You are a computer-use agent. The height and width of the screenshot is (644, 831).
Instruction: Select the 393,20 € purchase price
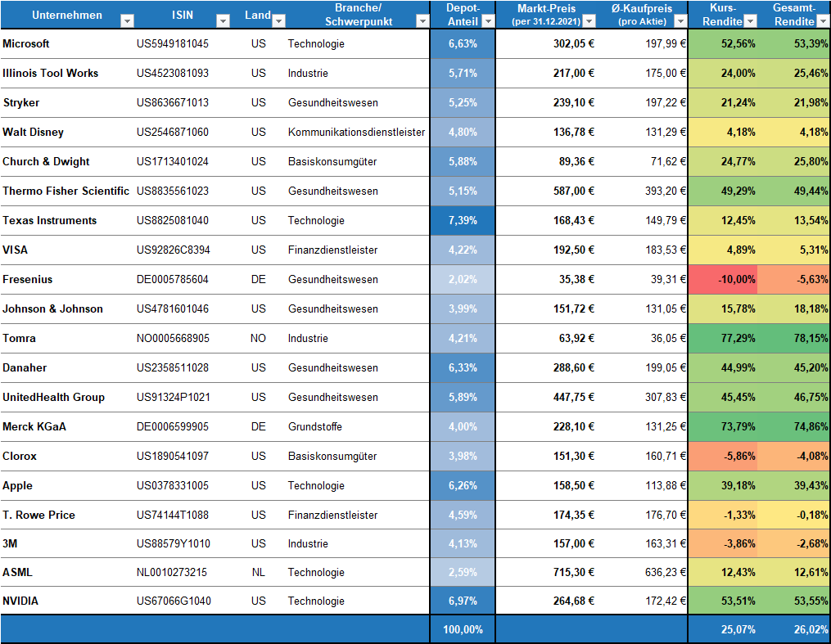click(x=666, y=191)
